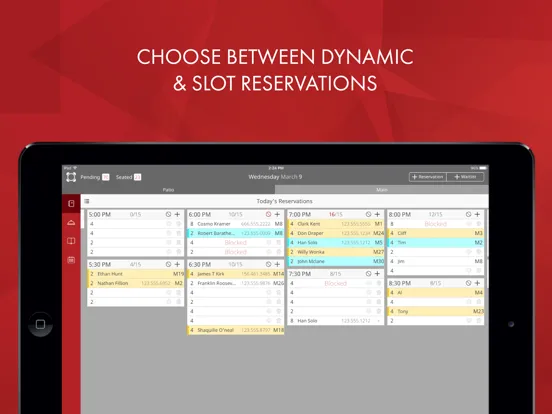Image resolution: width=552 pixels, height=414 pixels.
Task: Select the Ethan Hunt reservation row
Action: click(136, 274)
